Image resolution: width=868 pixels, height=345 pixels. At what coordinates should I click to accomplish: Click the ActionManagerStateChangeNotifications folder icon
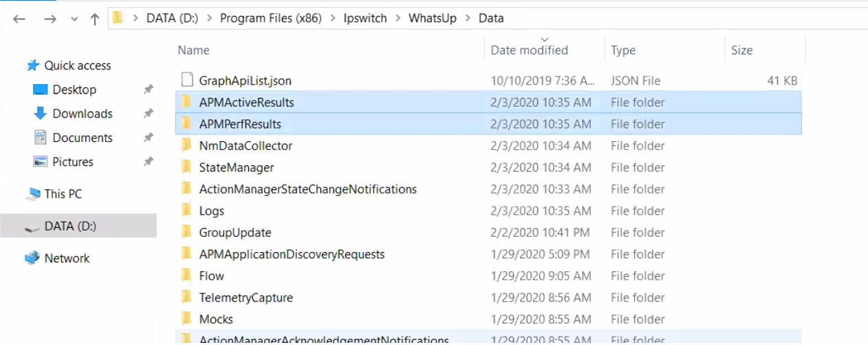pyautogui.click(x=186, y=189)
